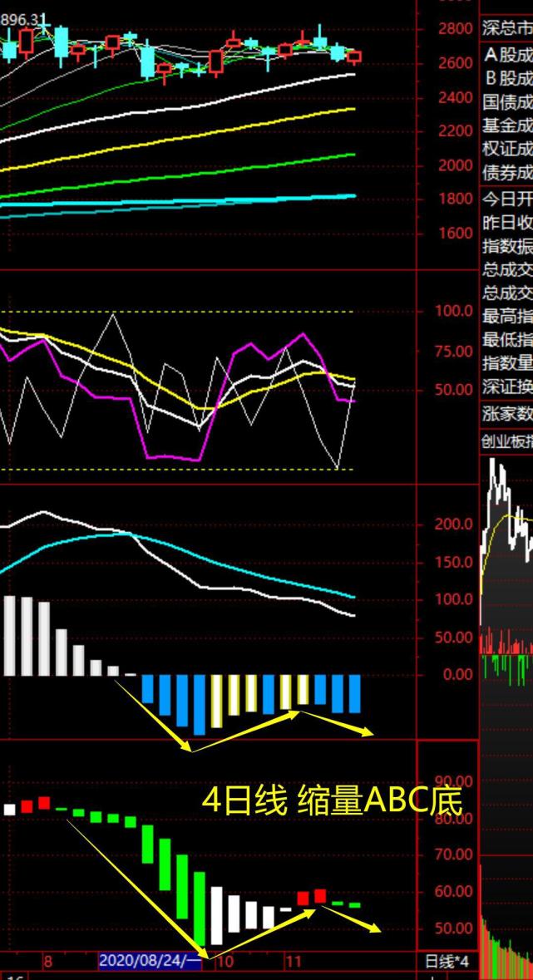Screen dimensions: 533x980
Task: Click month 11 on the time axis
Action: tap(293, 962)
